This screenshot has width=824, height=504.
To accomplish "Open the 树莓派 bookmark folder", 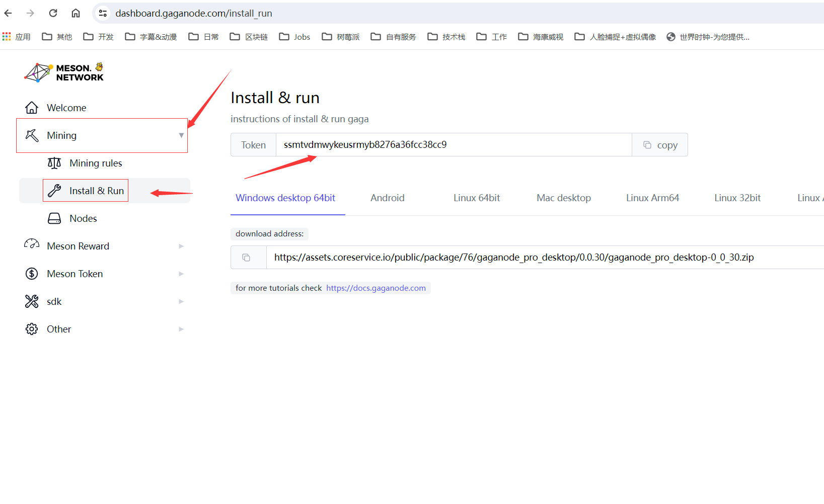I will point(341,37).
